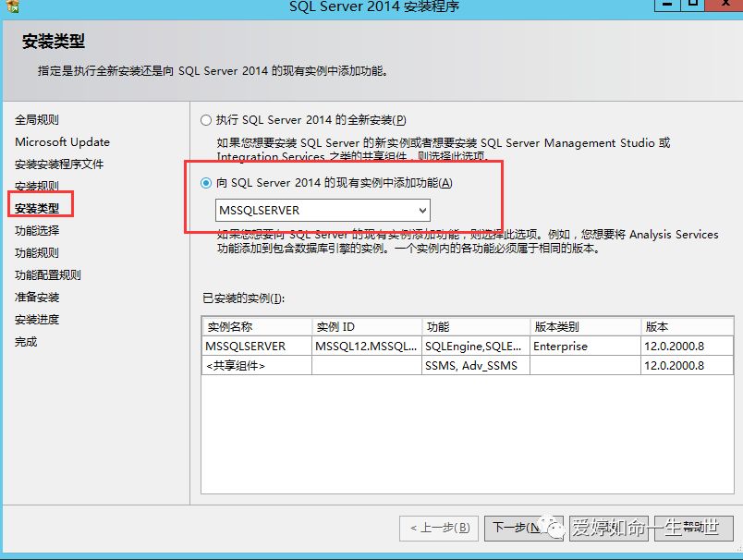
Task: Click the Enterprise edition cell
Action: point(585,347)
